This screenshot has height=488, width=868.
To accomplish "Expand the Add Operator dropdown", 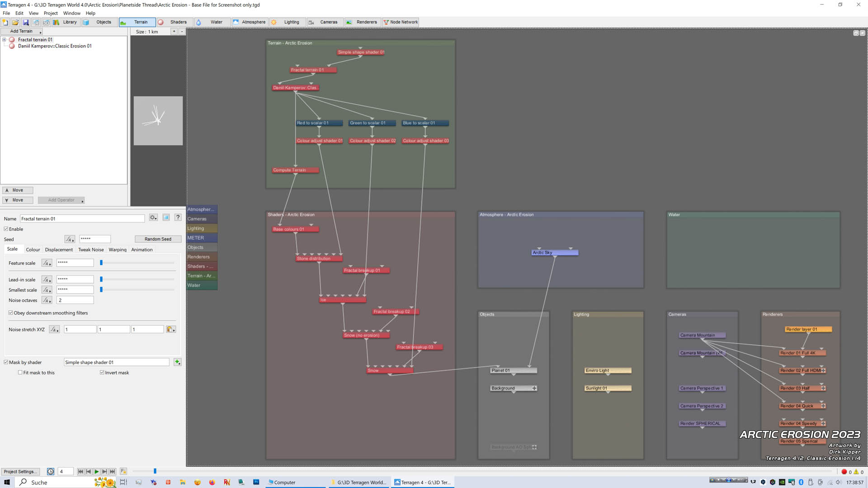I will pyautogui.click(x=82, y=201).
